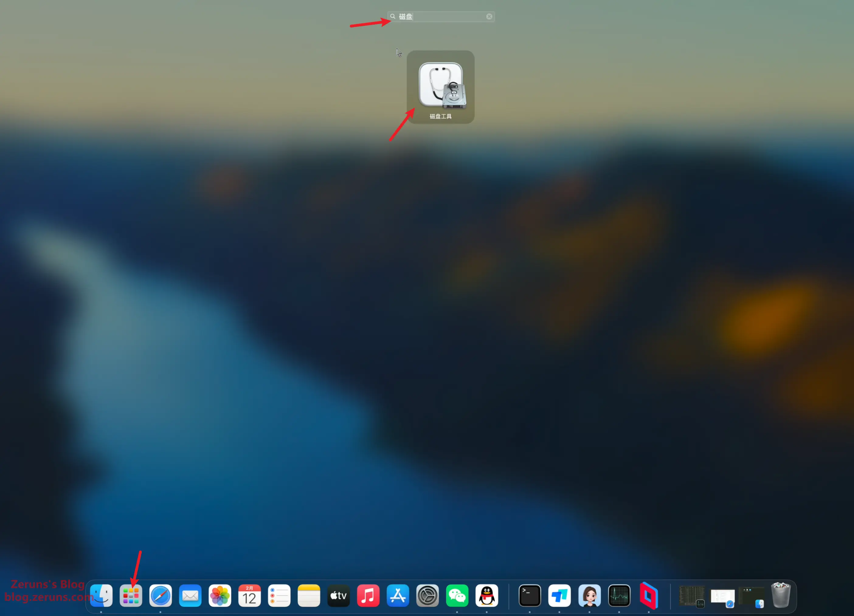Click the Launchpad icon in the Dock
854x616 pixels.
point(131,595)
